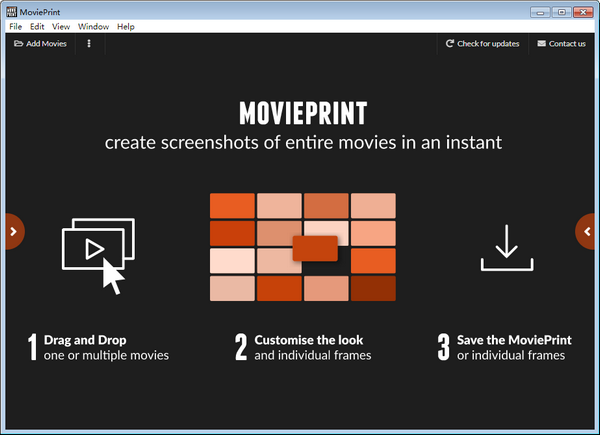The width and height of the screenshot is (600, 435).
Task: Expand the right side panel arrow
Action: 588,231
